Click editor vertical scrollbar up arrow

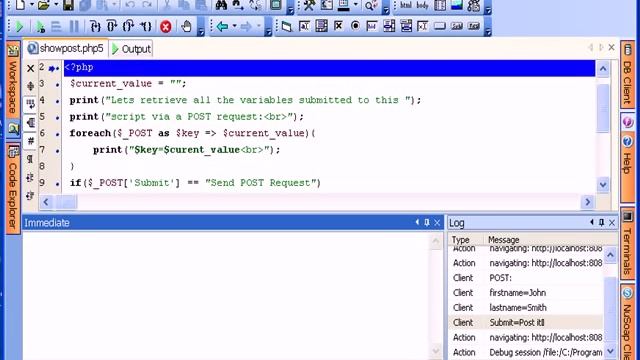(603, 69)
